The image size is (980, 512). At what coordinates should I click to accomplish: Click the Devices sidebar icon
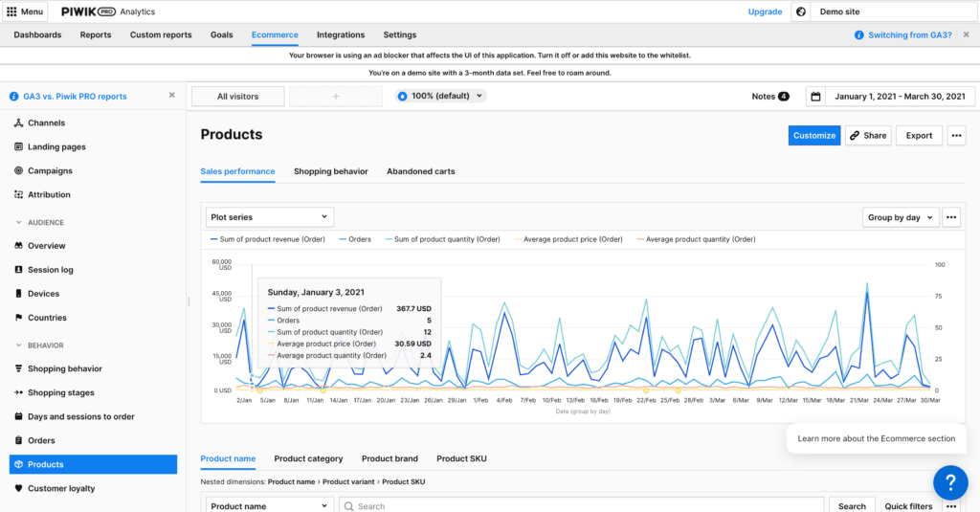[19, 294]
